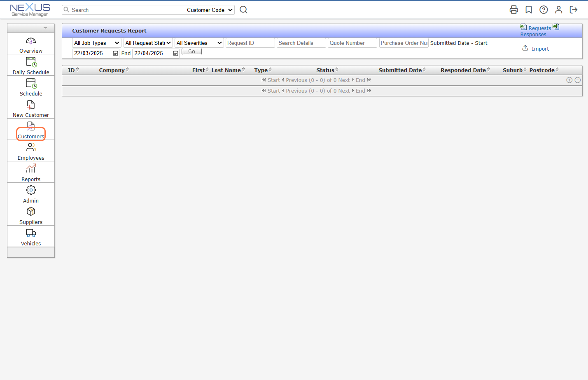Click the Go button
Screen dimensions: 588x380
(191, 51)
